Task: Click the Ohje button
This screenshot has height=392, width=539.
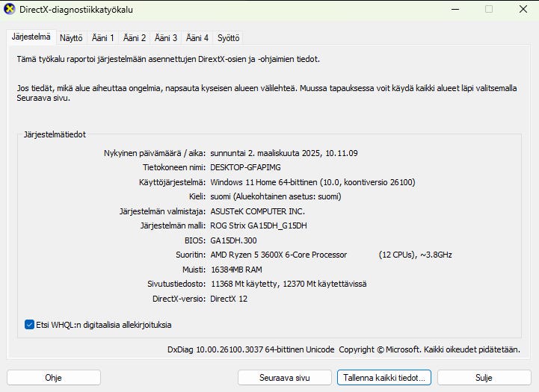Action: click(x=54, y=378)
